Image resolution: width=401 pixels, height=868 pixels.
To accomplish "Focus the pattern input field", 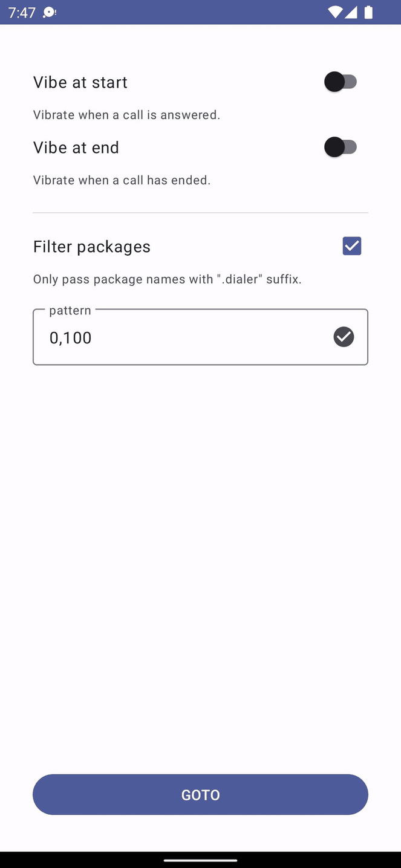I will click(x=187, y=337).
